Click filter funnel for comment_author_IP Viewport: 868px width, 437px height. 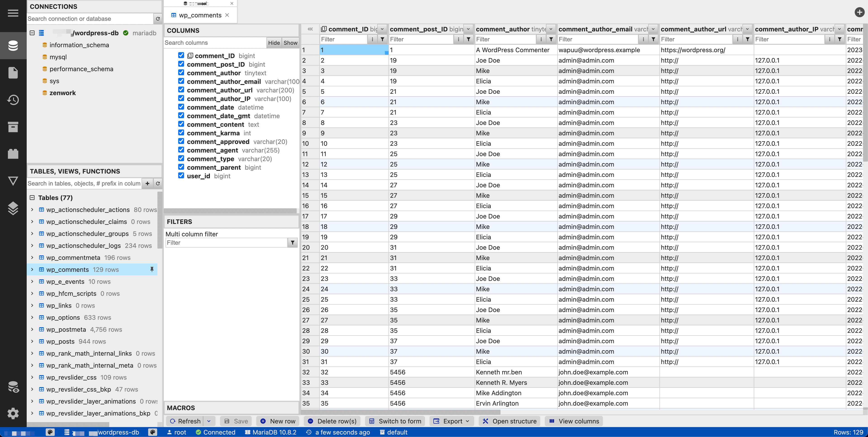(x=840, y=39)
